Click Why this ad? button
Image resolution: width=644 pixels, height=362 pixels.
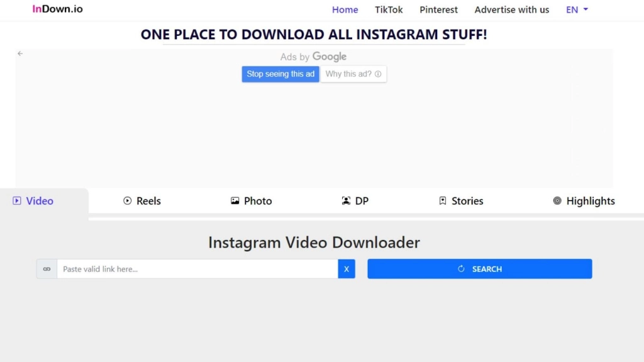point(353,74)
